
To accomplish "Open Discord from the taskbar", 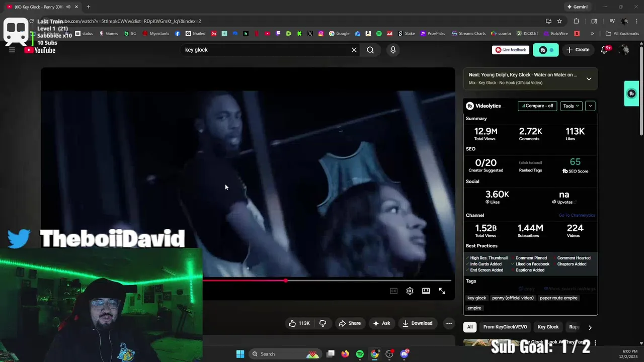I will (405, 354).
